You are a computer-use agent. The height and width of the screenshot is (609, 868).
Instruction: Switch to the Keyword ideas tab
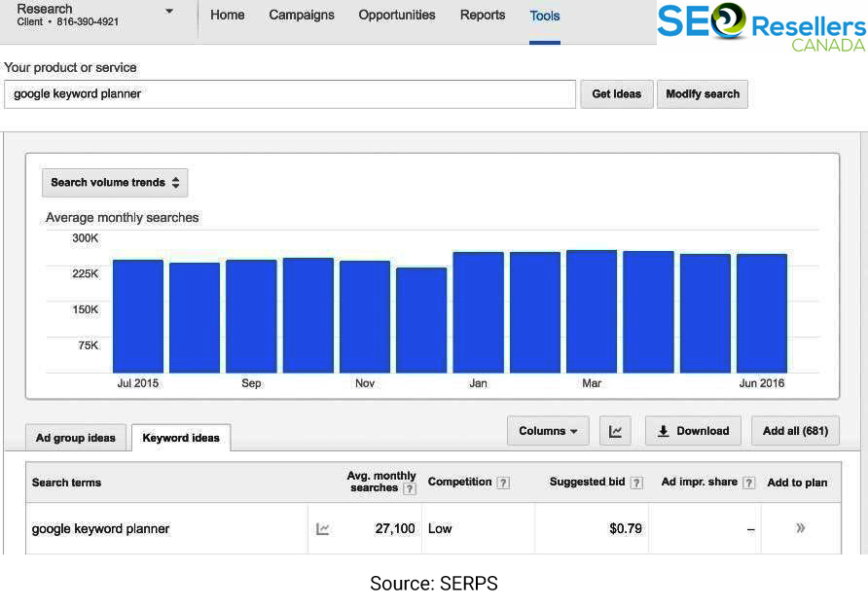[181, 438]
